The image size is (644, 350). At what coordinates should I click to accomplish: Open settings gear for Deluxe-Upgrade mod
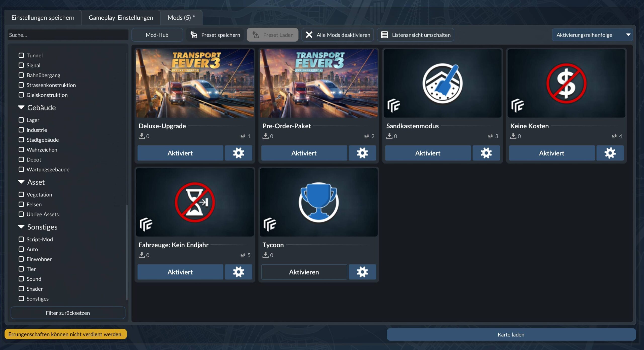coord(238,153)
